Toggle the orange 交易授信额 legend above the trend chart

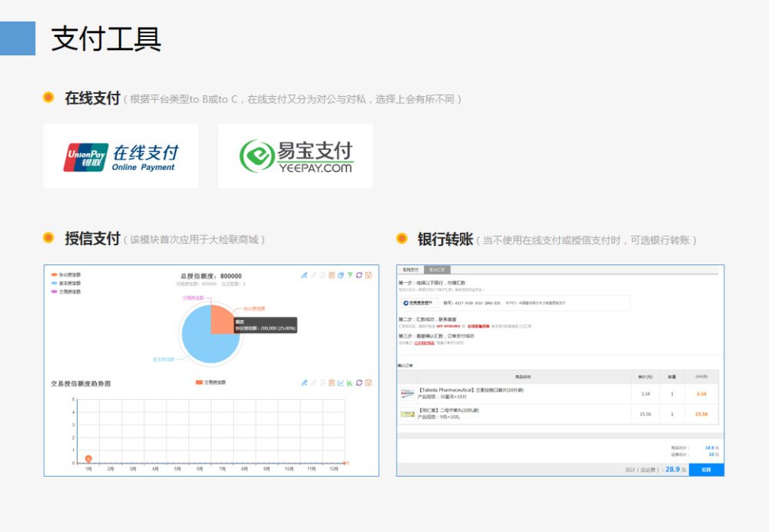(x=211, y=382)
